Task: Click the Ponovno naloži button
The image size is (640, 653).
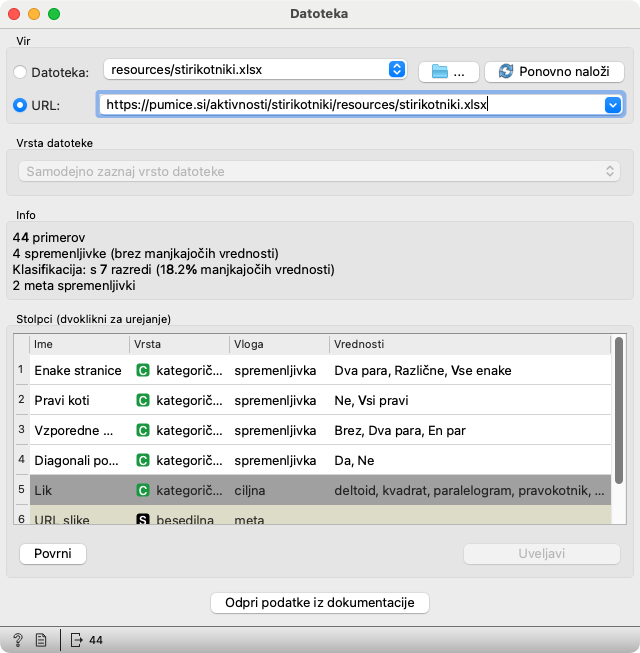Action: [x=554, y=71]
